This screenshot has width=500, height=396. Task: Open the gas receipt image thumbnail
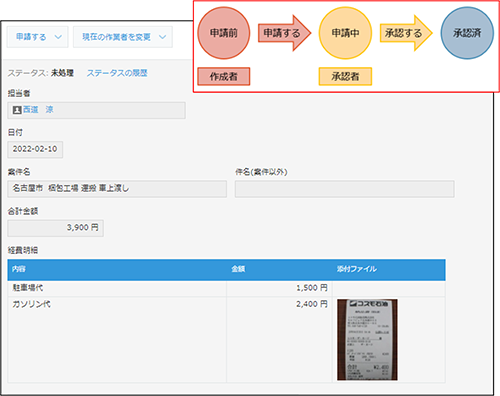(x=367, y=339)
